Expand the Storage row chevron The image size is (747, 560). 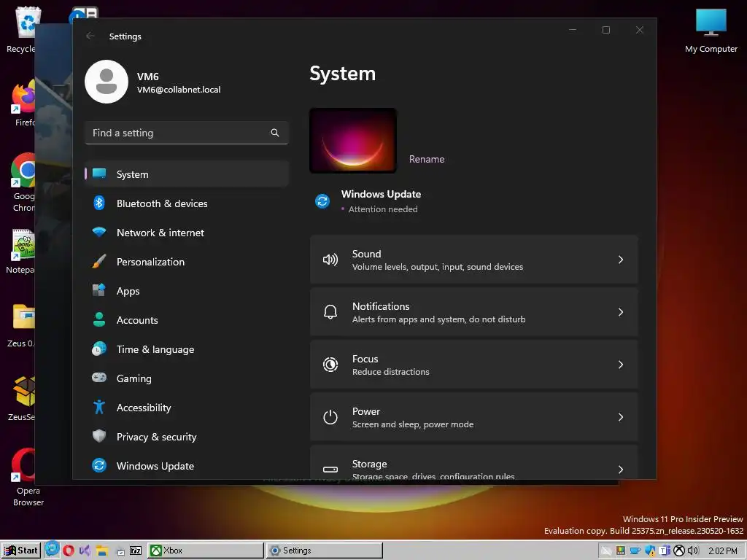click(621, 470)
